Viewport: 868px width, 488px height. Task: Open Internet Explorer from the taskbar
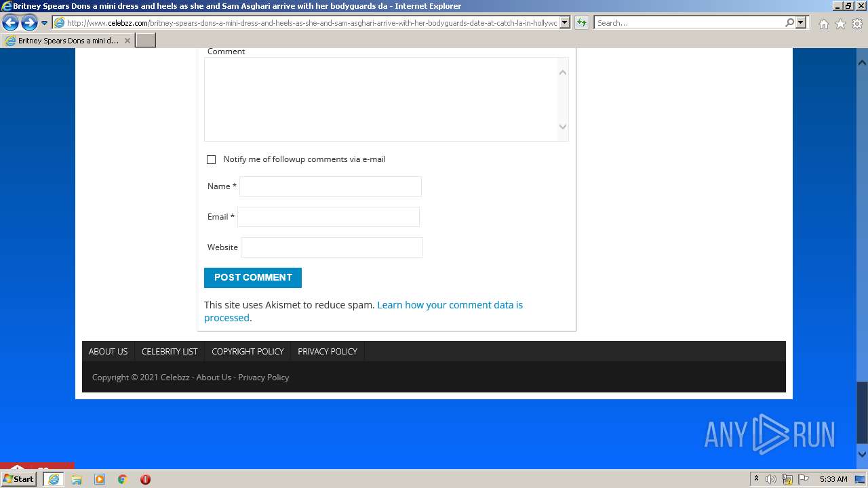(54, 479)
